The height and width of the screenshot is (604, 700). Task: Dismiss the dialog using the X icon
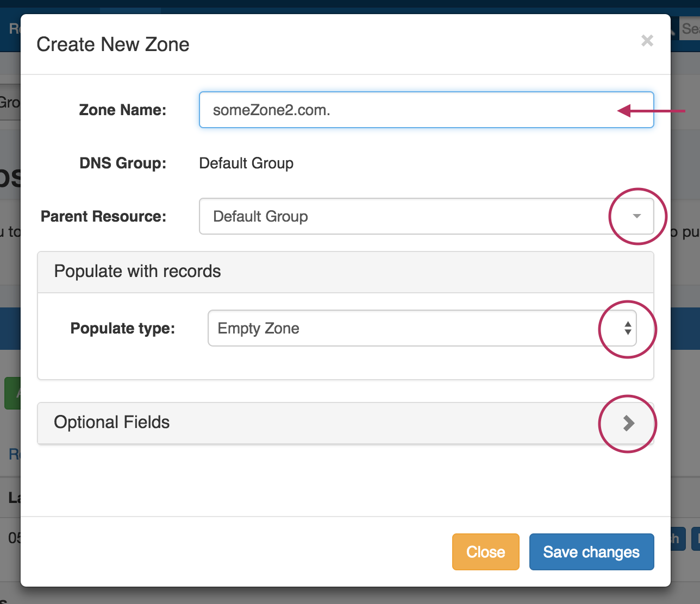point(647,41)
